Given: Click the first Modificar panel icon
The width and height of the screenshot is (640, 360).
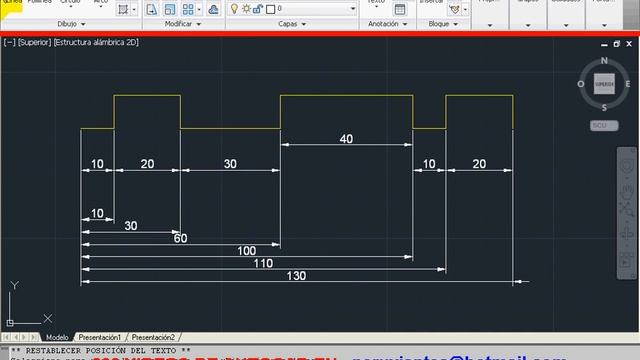Looking at the screenshot, I should (x=152, y=9).
